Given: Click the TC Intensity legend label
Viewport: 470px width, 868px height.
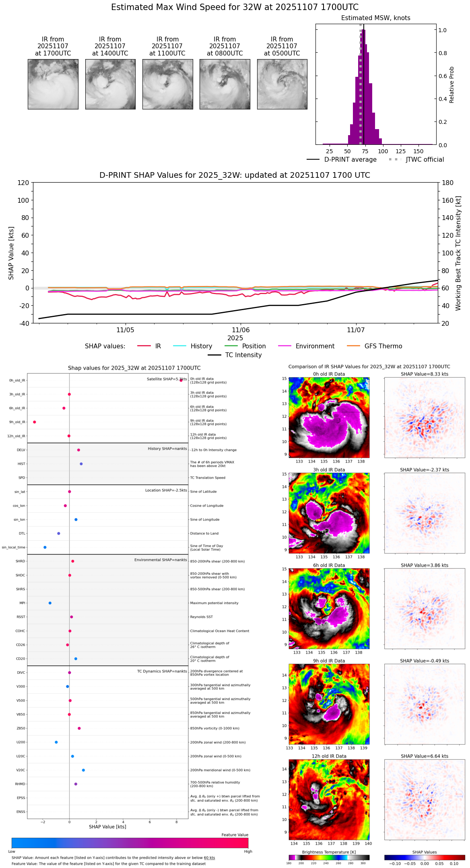Looking at the screenshot, I should pos(243,355).
